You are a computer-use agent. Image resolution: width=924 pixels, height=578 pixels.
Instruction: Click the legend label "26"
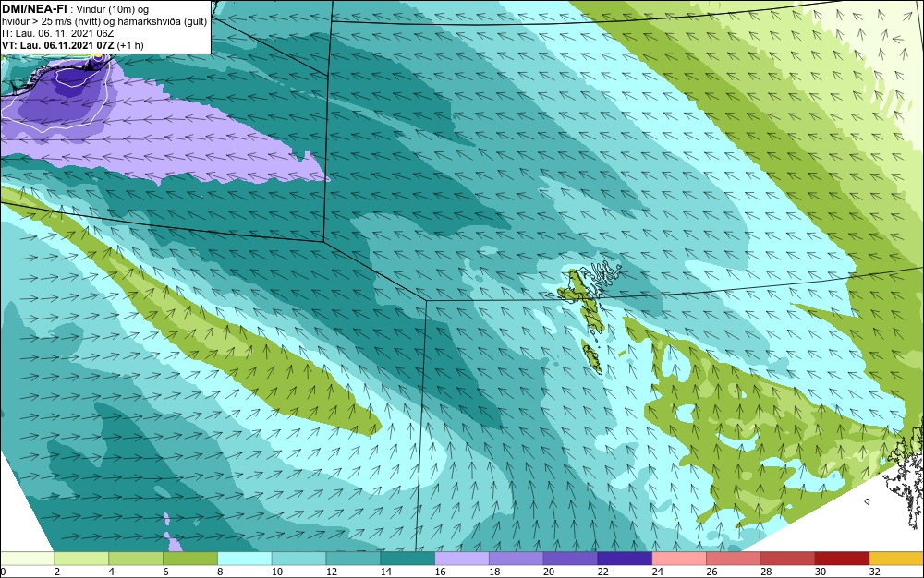[711, 572]
